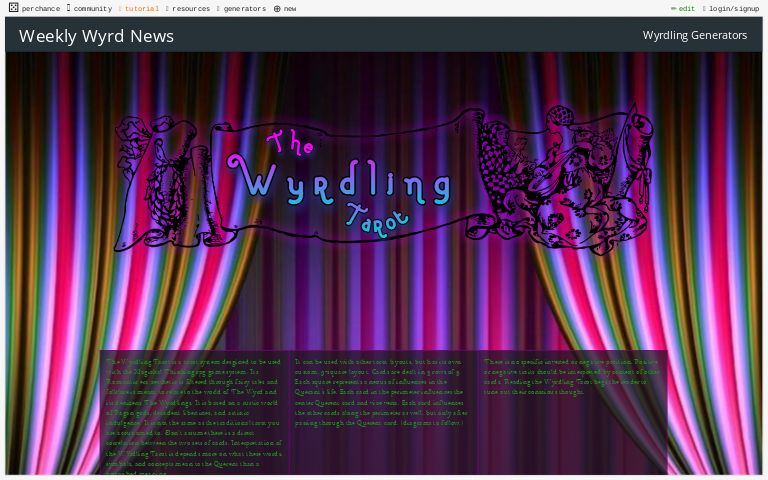Open the resources navigation label

tap(190, 8)
